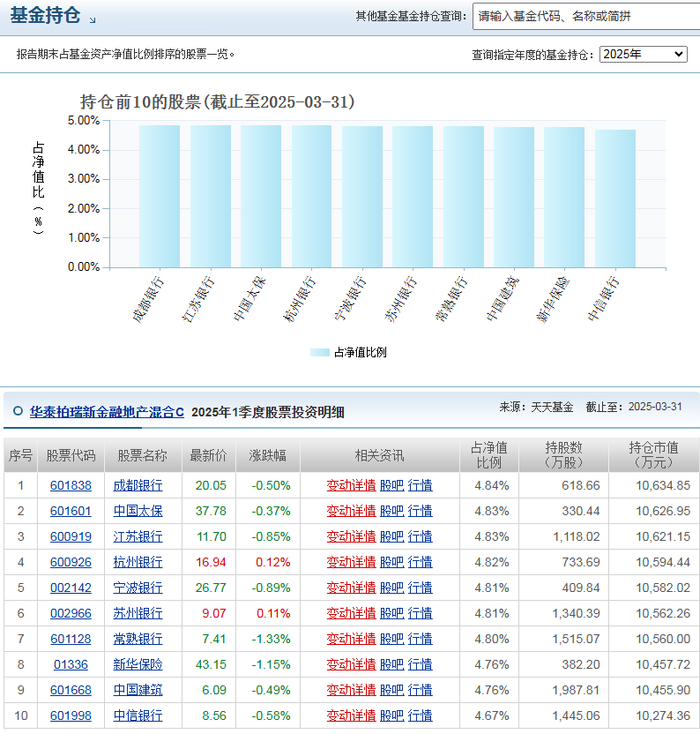This screenshot has width=700, height=734.
Task: Open stock code 01336 link
Action: coord(71,664)
